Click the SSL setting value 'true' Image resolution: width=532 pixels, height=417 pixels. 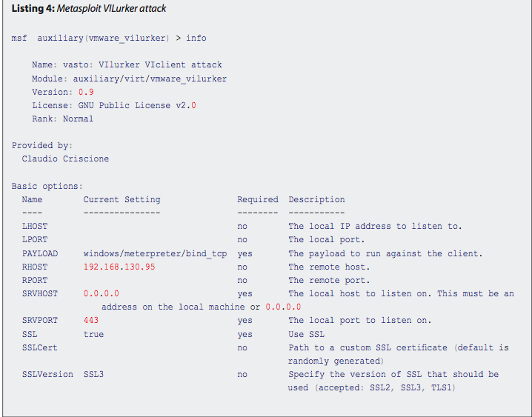click(93, 334)
